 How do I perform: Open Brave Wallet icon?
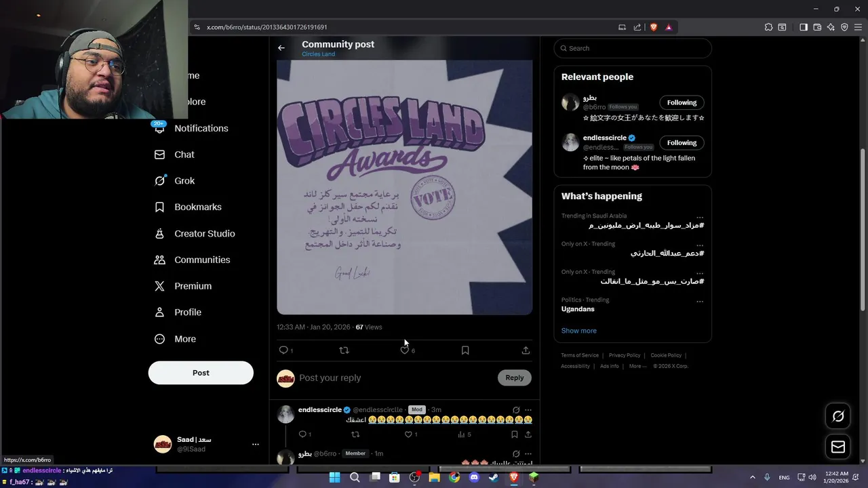tap(817, 27)
